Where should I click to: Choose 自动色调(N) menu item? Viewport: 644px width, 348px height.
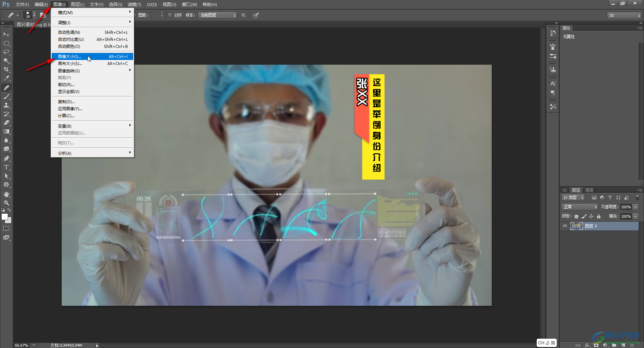(x=92, y=32)
